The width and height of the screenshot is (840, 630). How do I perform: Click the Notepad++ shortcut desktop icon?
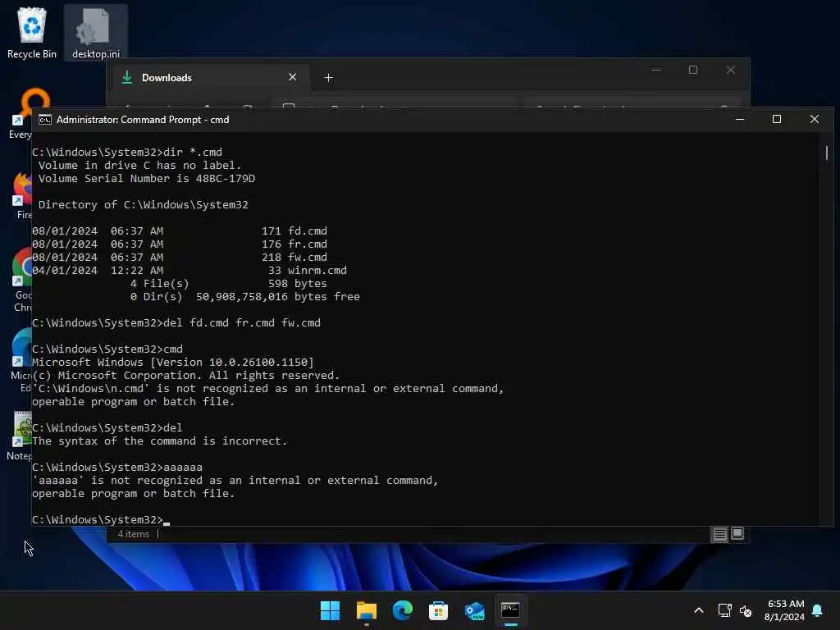click(x=20, y=436)
